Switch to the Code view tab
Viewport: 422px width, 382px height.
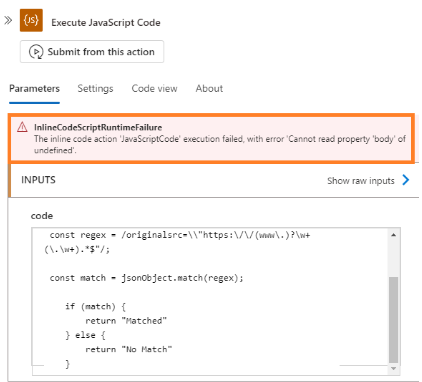(154, 88)
